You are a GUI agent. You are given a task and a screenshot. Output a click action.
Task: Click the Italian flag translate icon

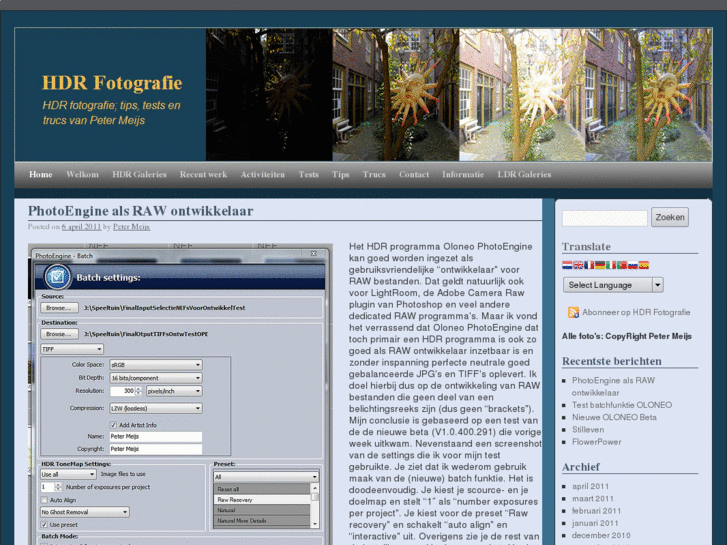coord(611,265)
